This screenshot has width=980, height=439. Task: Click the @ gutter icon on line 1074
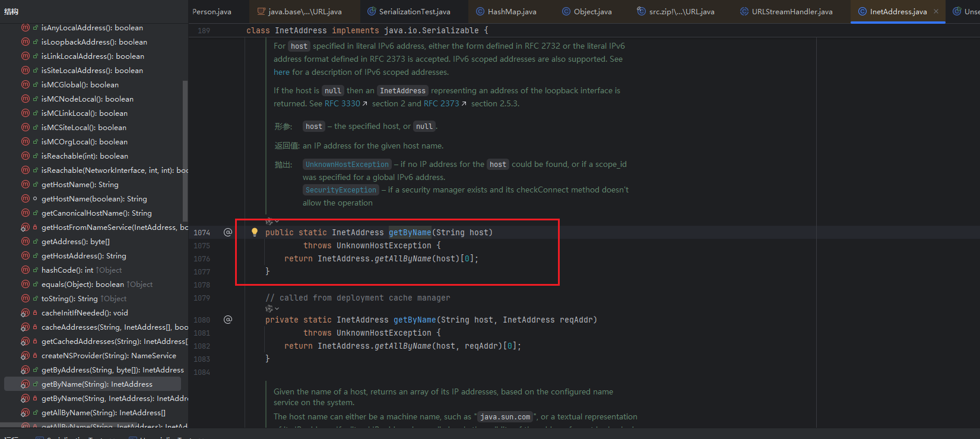pos(227,232)
